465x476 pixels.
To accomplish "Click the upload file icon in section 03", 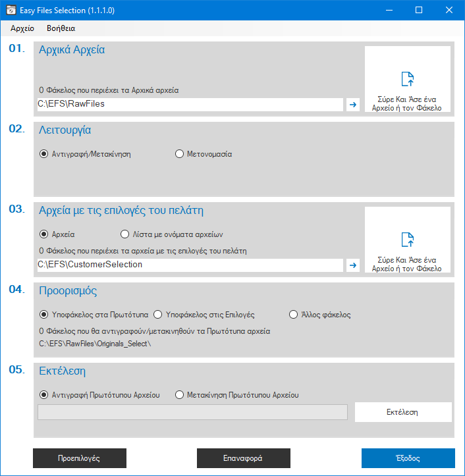I will pos(408,240).
